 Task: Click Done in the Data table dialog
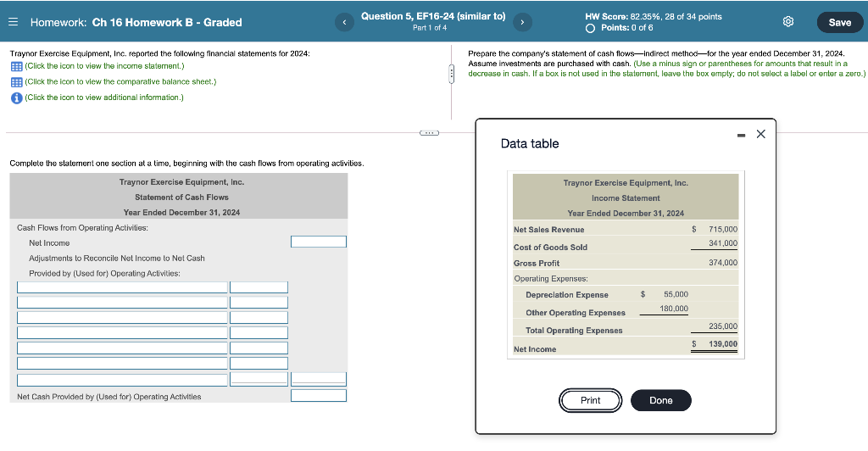661,400
